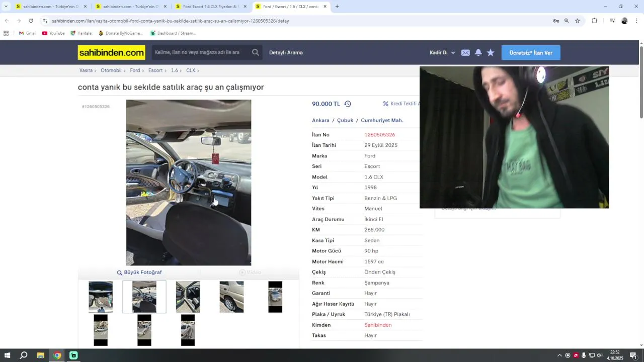Click the Cumhuriyet Mah. link
644x362 pixels.
pos(382,121)
